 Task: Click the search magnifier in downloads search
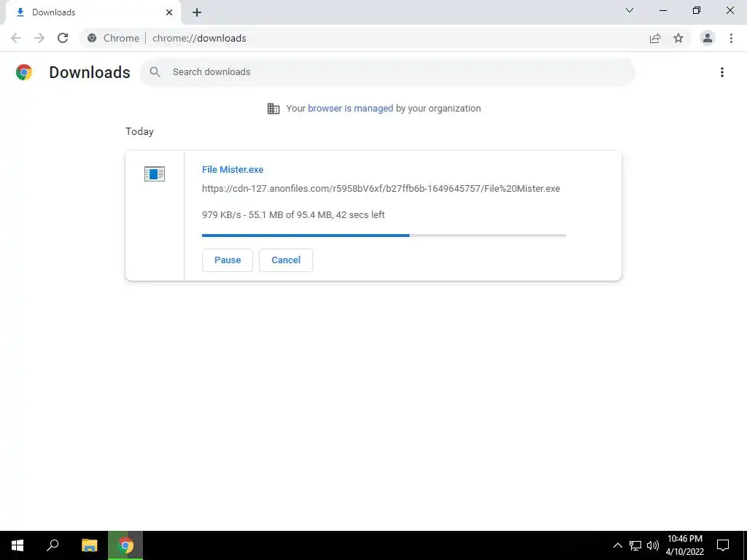click(x=155, y=72)
